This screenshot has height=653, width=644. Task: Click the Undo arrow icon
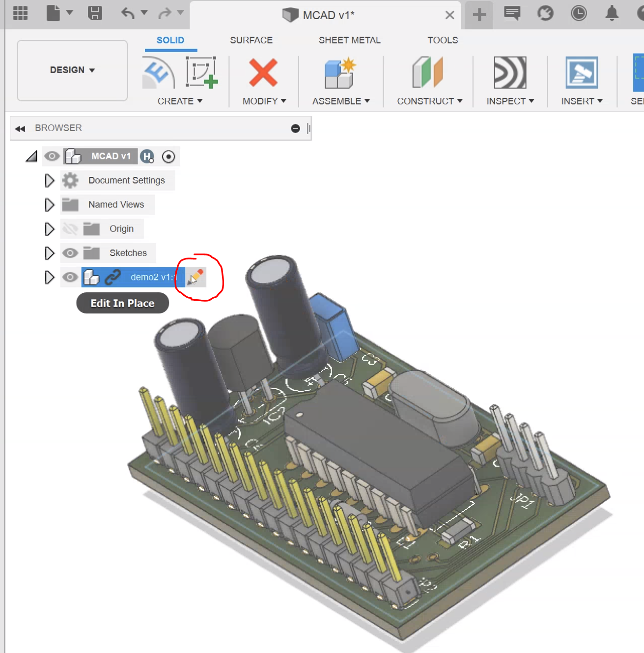click(x=129, y=14)
